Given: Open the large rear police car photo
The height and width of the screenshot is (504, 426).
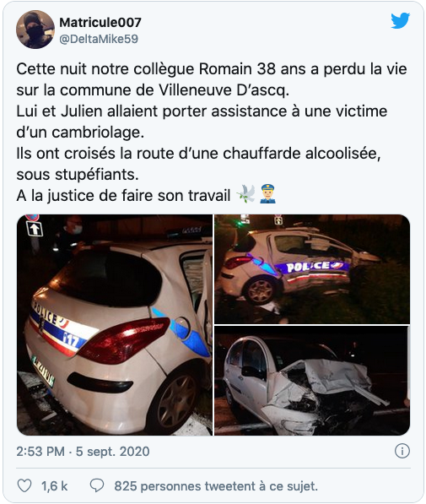Looking at the screenshot, I should (115, 325).
